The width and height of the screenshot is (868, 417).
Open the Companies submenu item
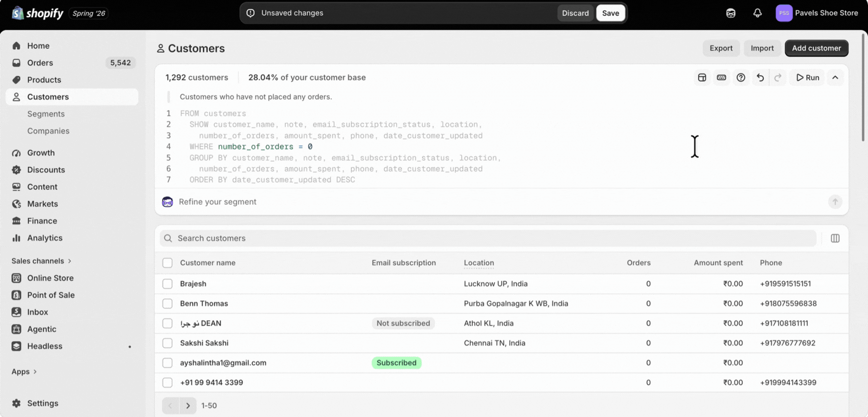[x=48, y=131]
